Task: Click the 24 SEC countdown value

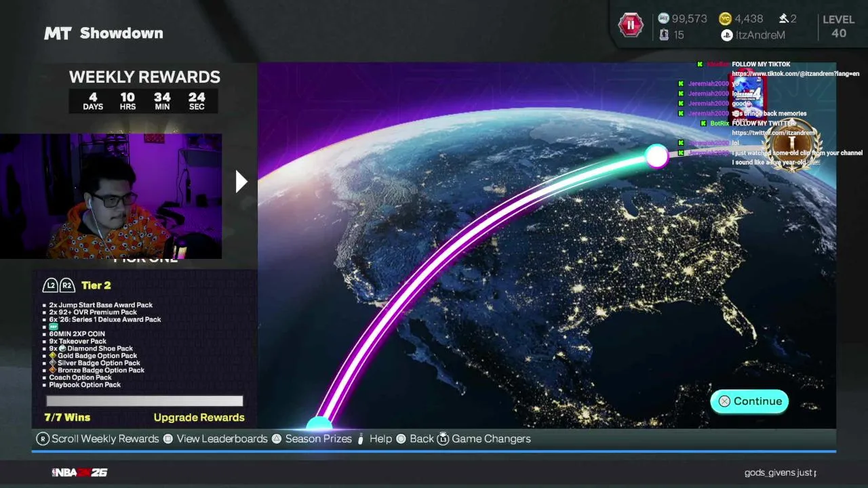Action: point(197,101)
